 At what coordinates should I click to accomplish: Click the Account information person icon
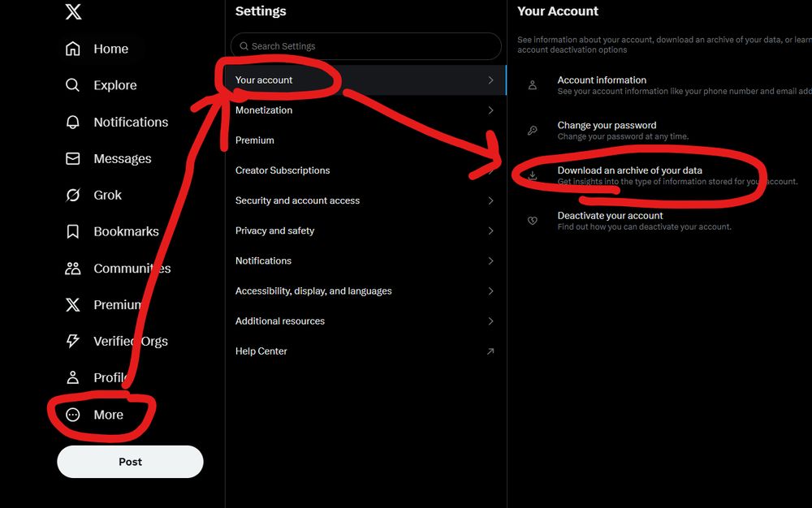click(533, 85)
